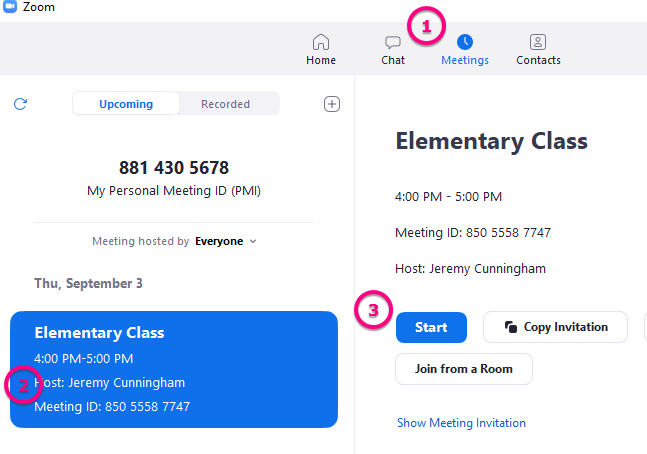The width and height of the screenshot is (647, 454).
Task: Click the Thu, September 3 date header
Action: [88, 283]
